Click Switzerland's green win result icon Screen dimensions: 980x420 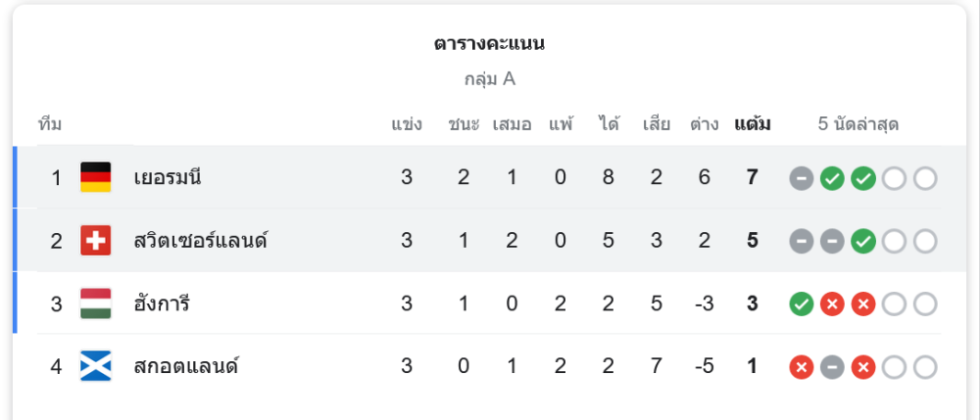point(863,242)
